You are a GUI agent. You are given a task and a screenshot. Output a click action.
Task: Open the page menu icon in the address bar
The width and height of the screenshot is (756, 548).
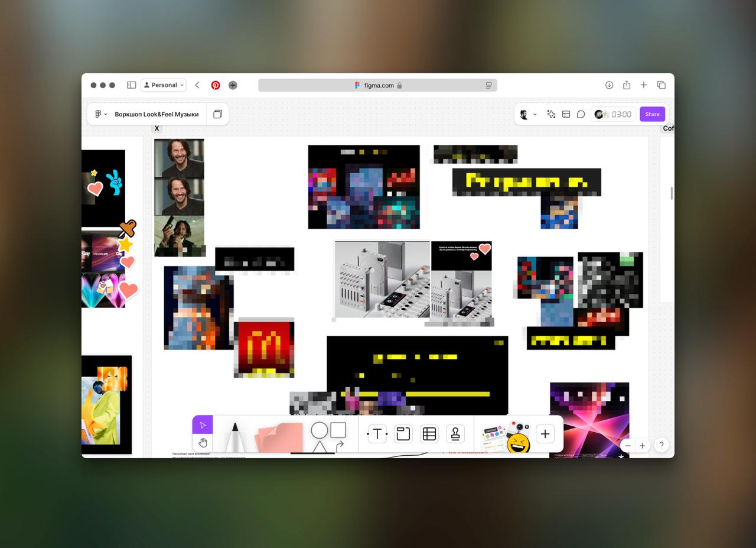(x=488, y=85)
